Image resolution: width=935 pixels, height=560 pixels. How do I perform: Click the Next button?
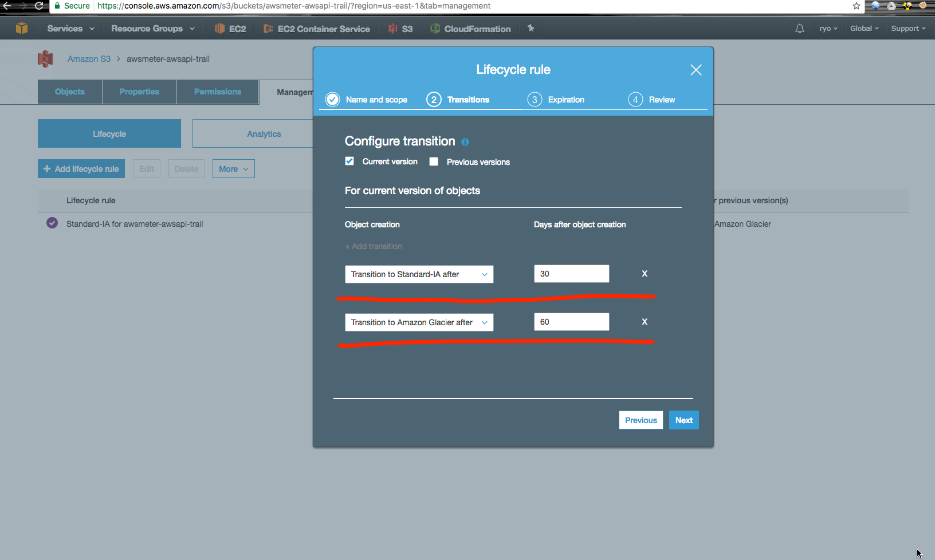[684, 420]
